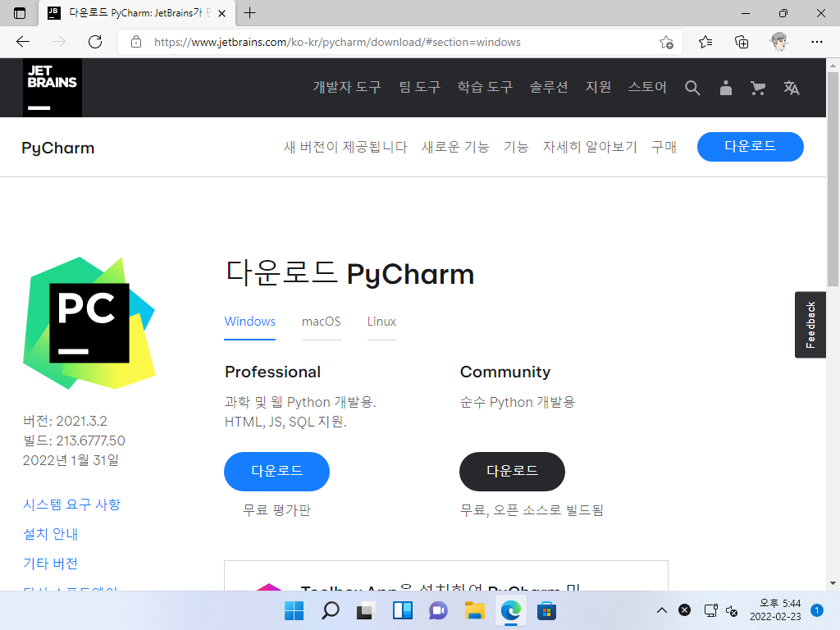The width and height of the screenshot is (840, 630).
Task: Open the 새로운 기능 link
Action: pyautogui.click(x=455, y=147)
